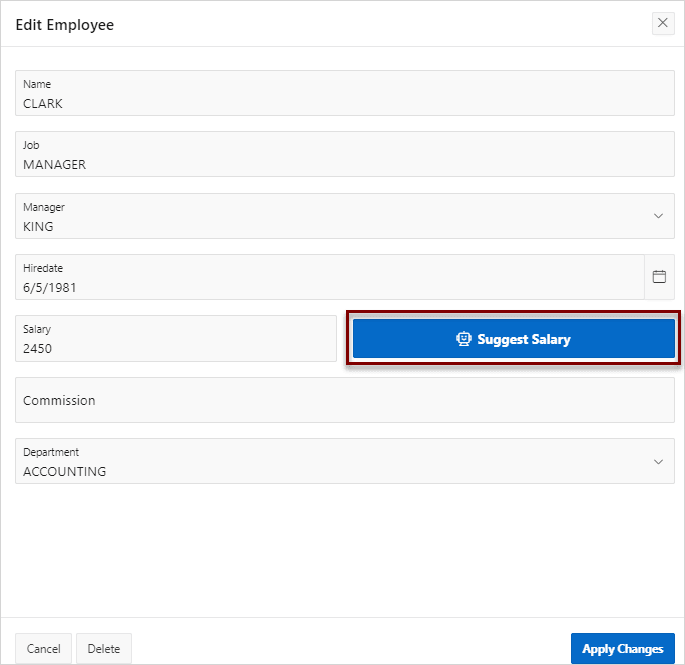This screenshot has width=685, height=665.
Task: Close the Edit Employee dialog
Action: pos(663,23)
